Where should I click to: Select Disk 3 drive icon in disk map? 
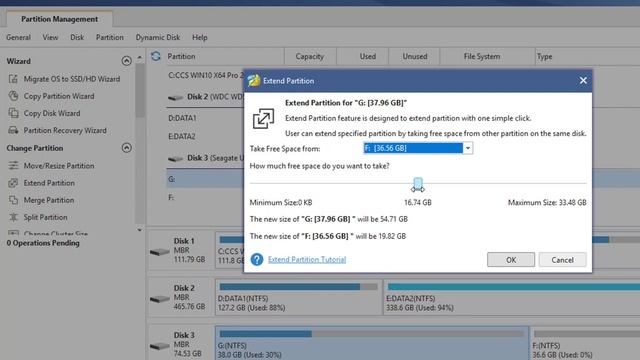click(160, 346)
